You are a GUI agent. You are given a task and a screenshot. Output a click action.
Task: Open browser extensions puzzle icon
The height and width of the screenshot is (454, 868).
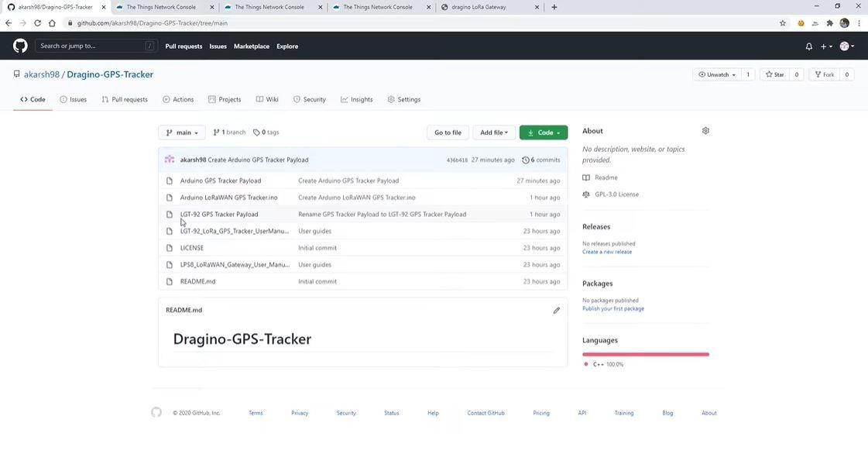click(x=829, y=23)
